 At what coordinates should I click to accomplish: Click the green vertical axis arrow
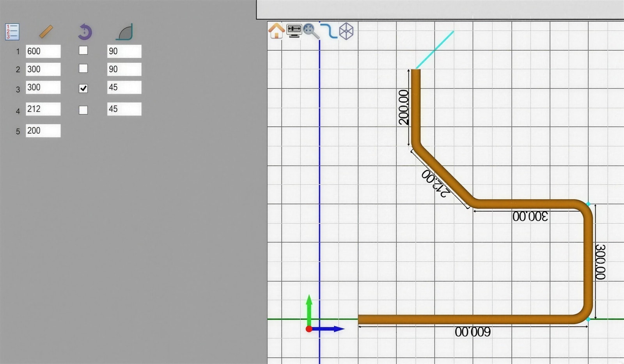pos(309,310)
